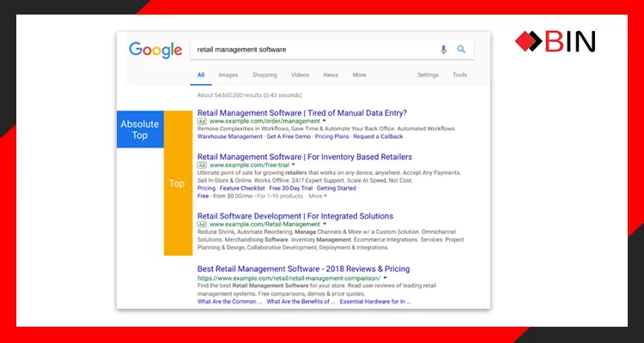Image resolution: width=644 pixels, height=343 pixels.
Task: Switch to the Images tab
Action: point(228,75)
